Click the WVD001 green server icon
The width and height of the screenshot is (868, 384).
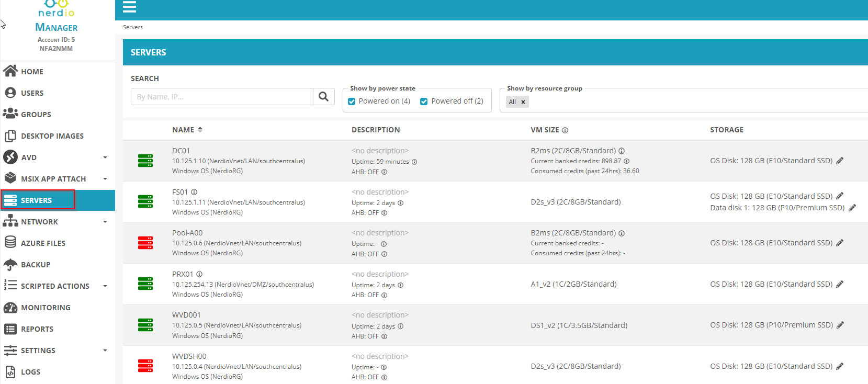point(145,325)
